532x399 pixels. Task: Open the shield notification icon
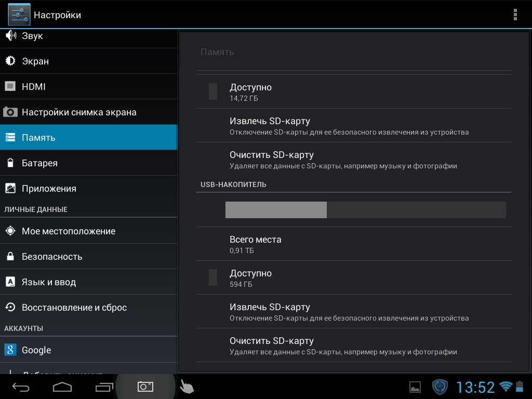pos(440,387)
